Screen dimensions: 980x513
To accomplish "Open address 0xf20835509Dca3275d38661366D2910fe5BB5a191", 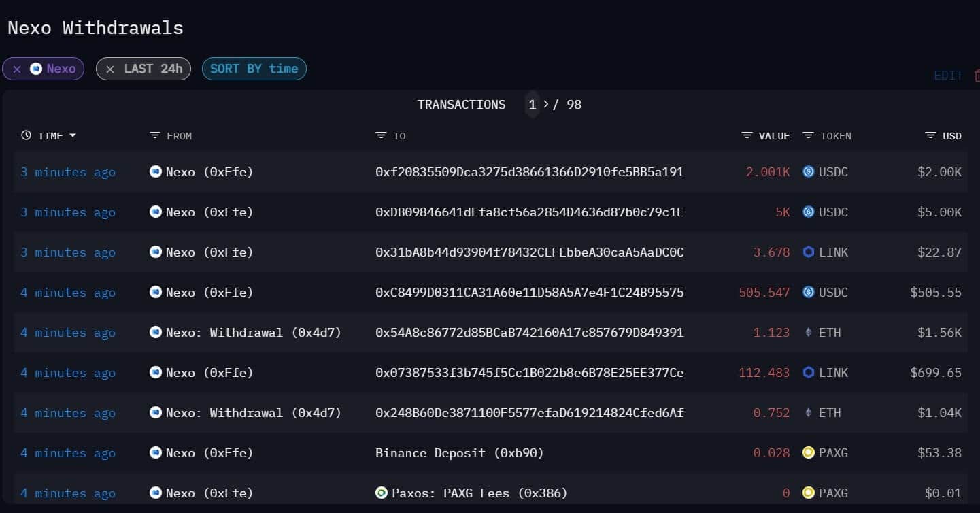I will [529, 172].
